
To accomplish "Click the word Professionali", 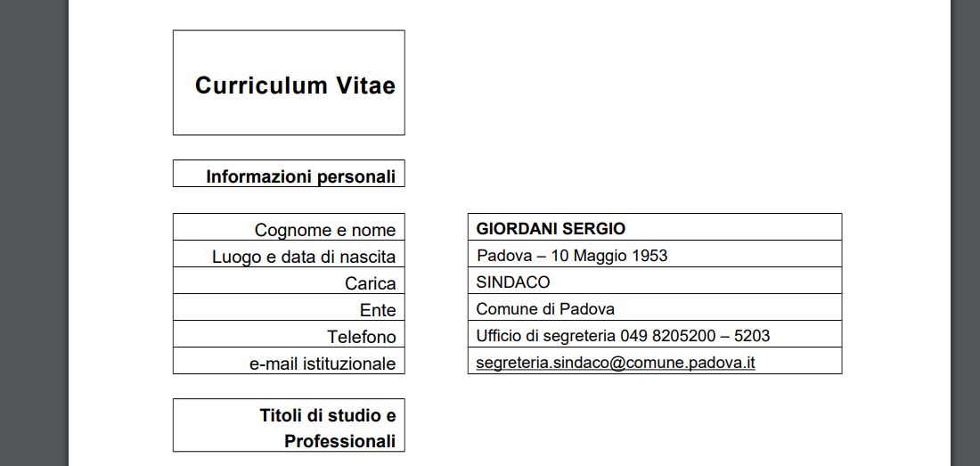I will [x=339, y=441].
